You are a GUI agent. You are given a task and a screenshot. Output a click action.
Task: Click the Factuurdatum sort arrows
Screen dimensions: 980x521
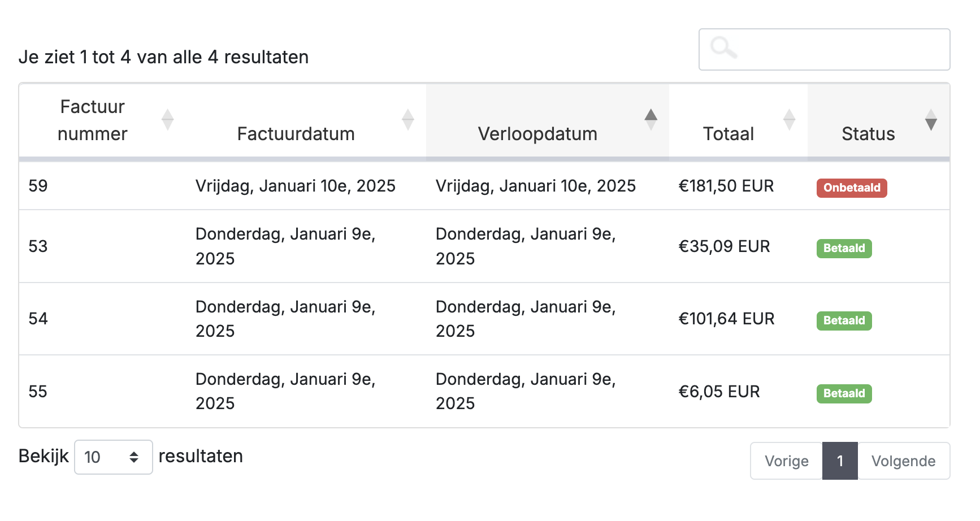[407, 120]
